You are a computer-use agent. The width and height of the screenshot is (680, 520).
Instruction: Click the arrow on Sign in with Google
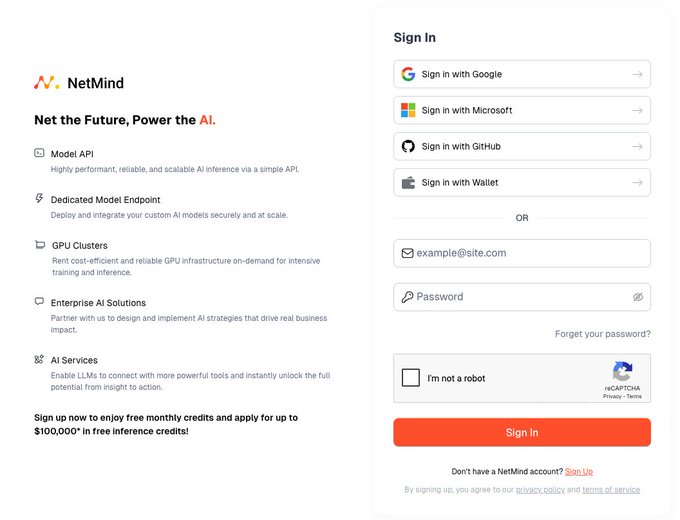[637, 74]
